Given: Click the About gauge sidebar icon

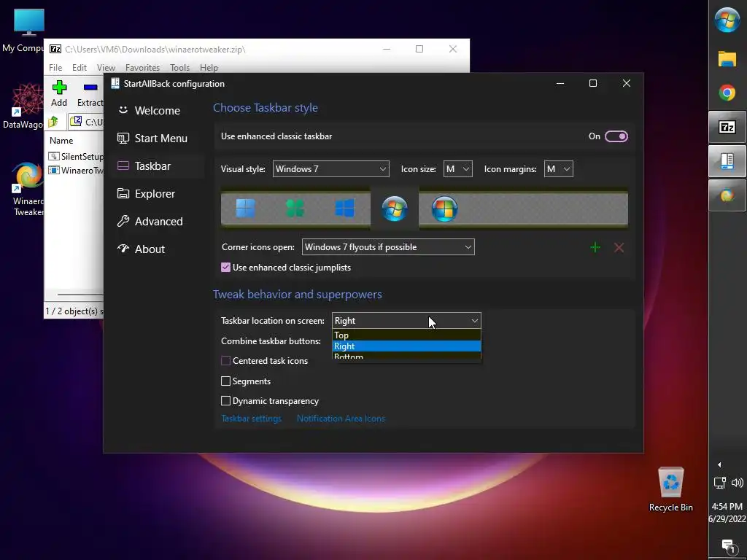Looking at the screenshot, I should point(123,249).
